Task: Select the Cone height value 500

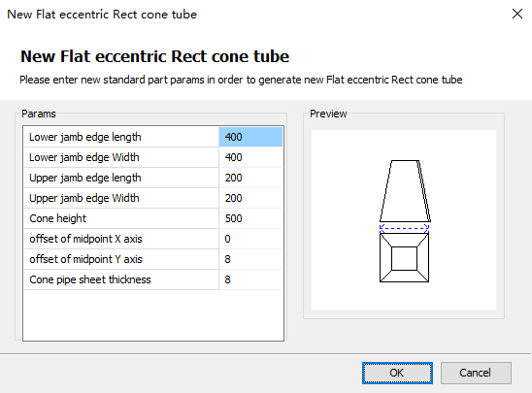Action: [250, 218]
